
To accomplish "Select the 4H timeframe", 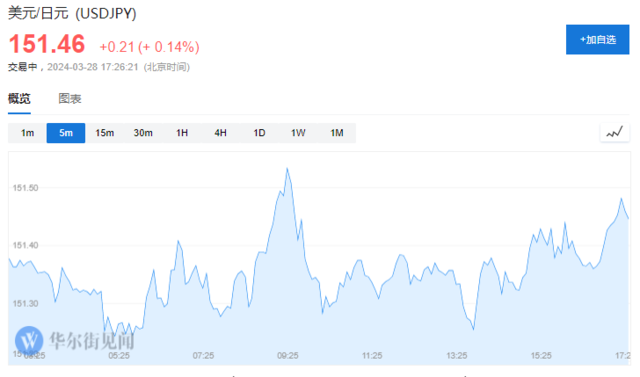I will tap(220, 133).
